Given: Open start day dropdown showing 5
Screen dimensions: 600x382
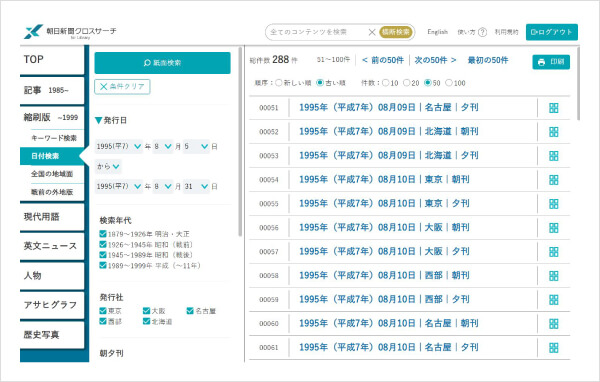Looking at the screenshot, I should coord(196,146).
